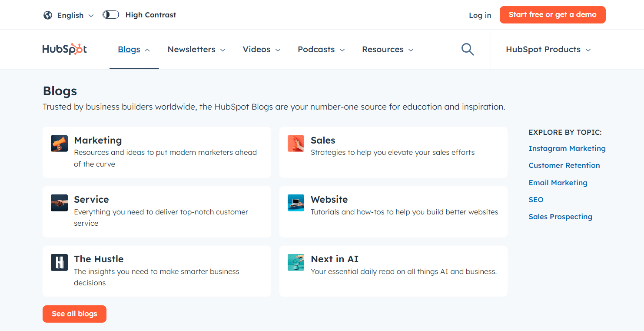644x331 pixels.
Task: Click the HubSpot sprocket logo
Action: click(x=64, y=49)
